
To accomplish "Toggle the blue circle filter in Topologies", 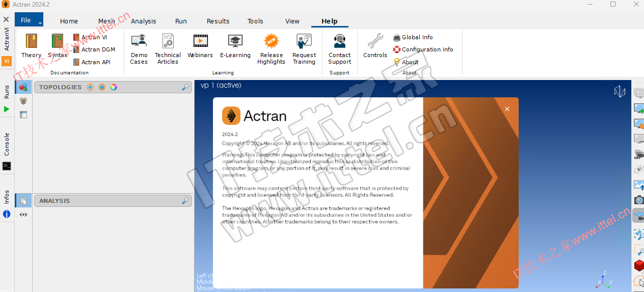I will [90, 87].
